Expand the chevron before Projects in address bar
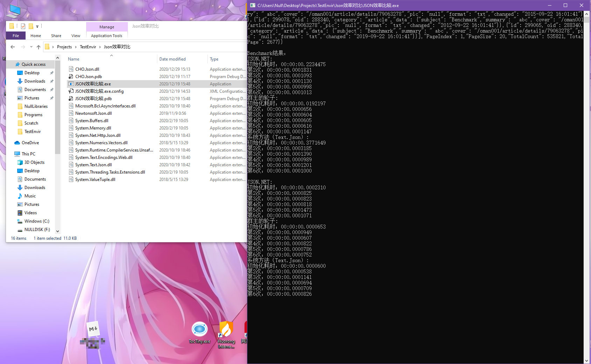 53,47
